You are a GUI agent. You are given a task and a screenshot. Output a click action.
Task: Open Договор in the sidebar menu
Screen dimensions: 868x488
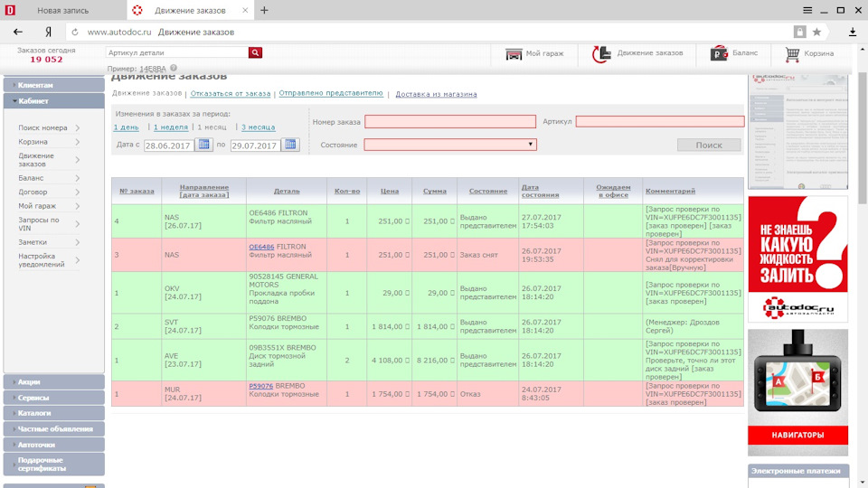click(33, 192)
